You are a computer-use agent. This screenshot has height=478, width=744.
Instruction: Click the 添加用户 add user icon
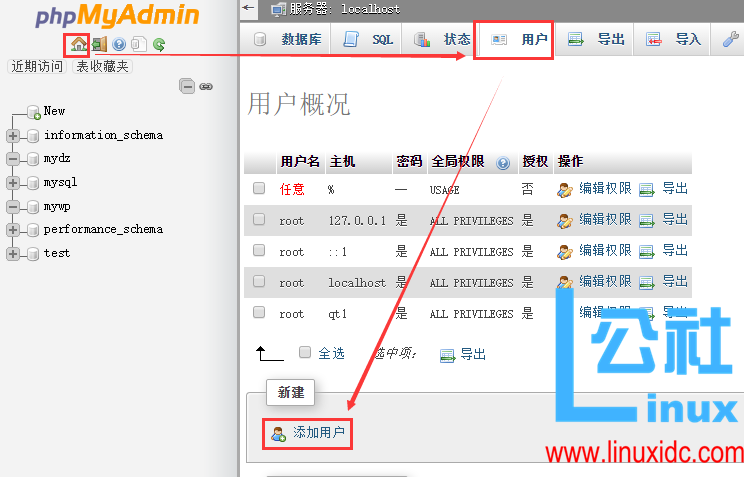(278, 433)
